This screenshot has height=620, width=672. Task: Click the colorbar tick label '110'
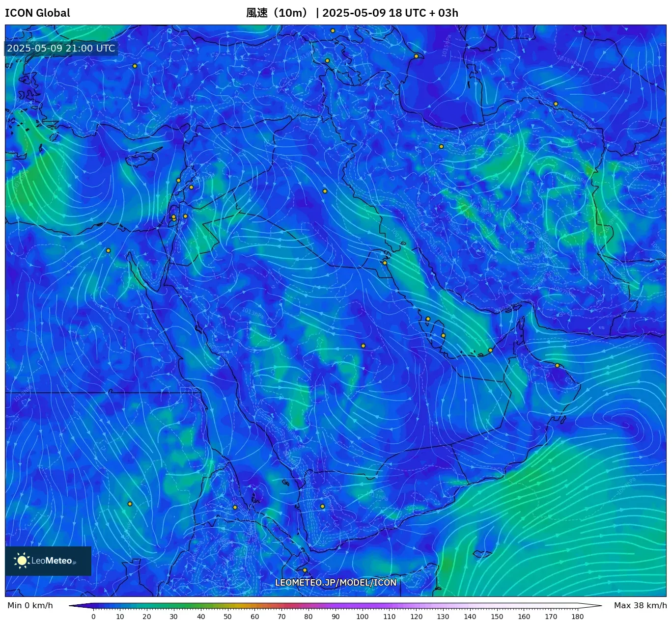tap(390, 617)
